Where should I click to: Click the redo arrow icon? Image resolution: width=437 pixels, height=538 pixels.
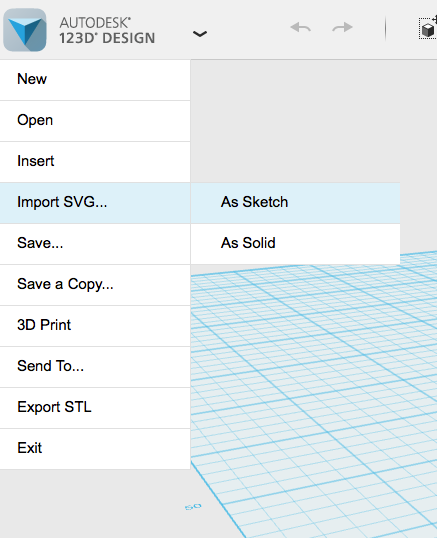point(342,27)
